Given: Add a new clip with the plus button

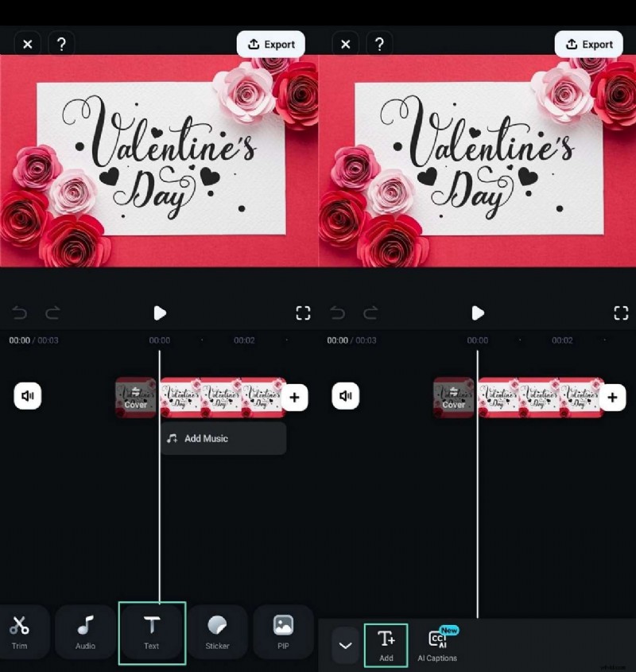Looking at the screenshot, I should (295, 397).
